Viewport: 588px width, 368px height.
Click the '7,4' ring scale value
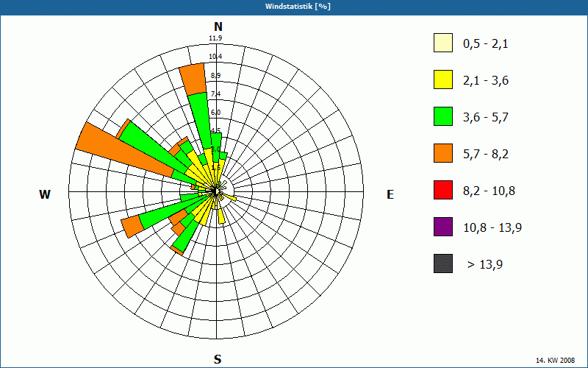click(215, 94)
